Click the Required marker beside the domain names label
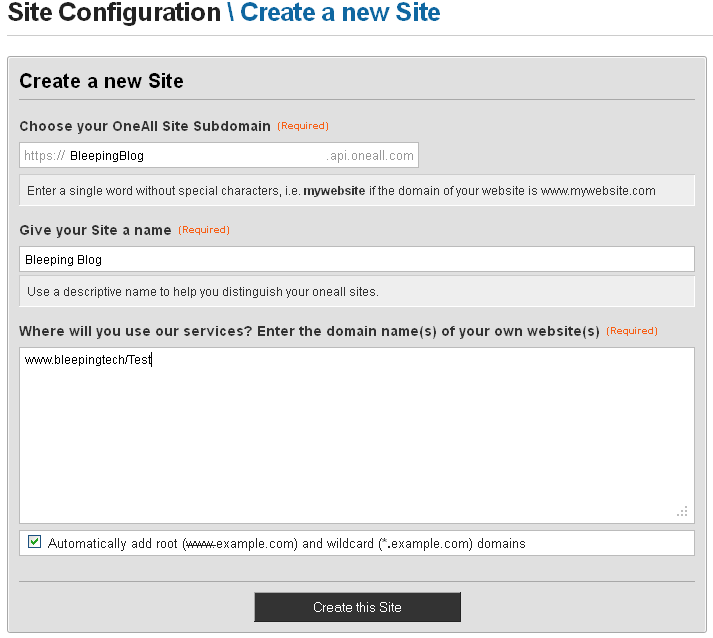The height and width of the screenshot is (638, 713). (x=632, y=331)
